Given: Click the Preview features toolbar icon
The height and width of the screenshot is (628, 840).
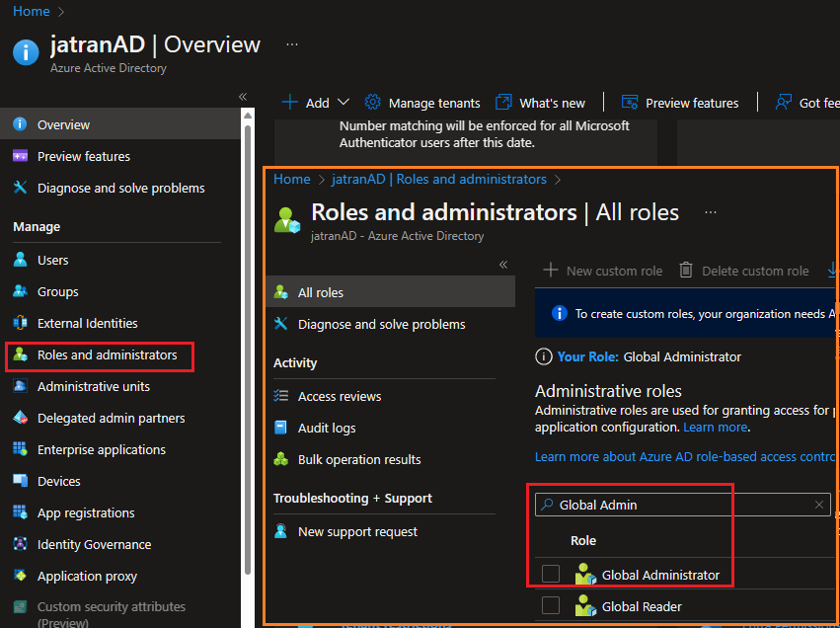Looking at the screenshot, I should [x=630, y=103].
